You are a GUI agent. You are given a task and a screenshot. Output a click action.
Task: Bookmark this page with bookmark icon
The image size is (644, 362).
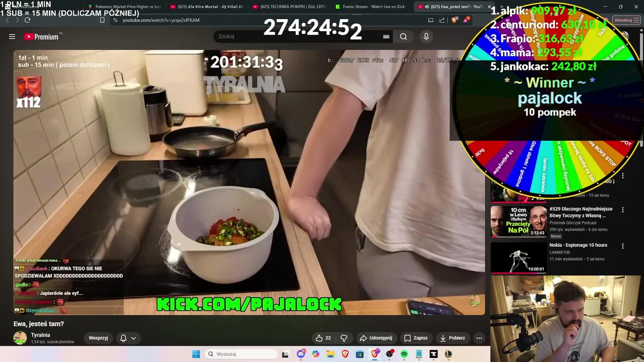pyautogui.click(x=102, y=20)
